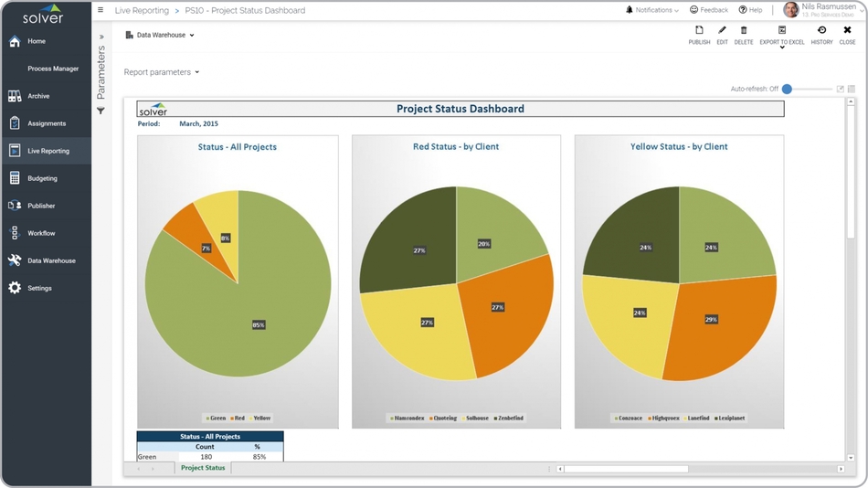Toggle the grid view icon near Auto-refresh
Viewport: 868px width, 488px height.
pyautogui.click(x=852, y=90)
